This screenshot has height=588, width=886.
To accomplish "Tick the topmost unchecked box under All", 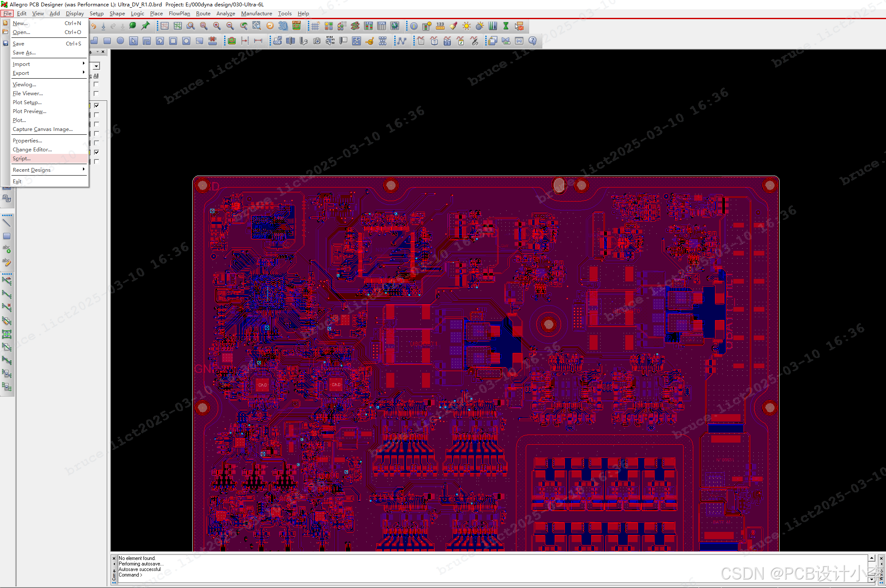I will click(97, 84).
